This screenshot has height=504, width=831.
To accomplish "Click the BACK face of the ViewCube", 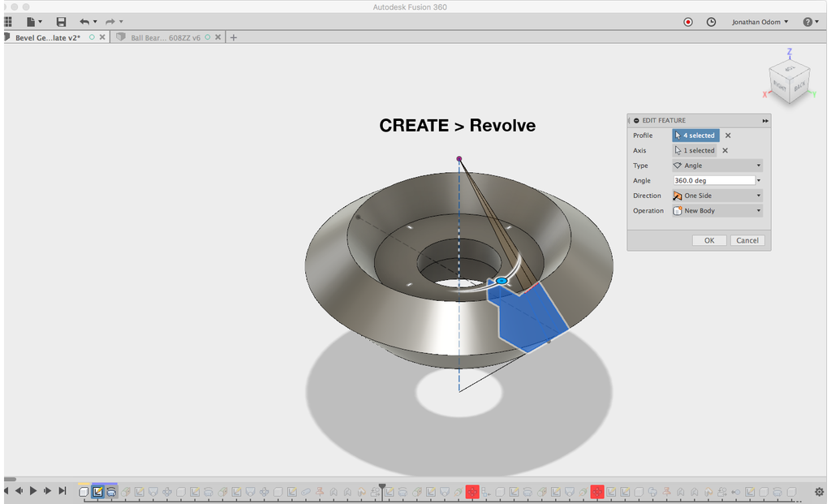I will point(799,85).
